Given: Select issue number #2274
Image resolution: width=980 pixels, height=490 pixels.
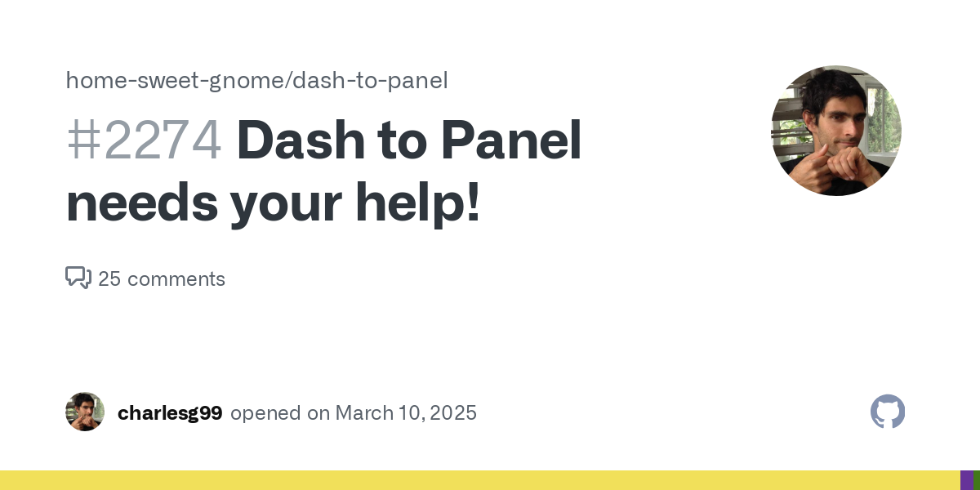Looking at the screenshot, I should [x=144, y=140].
